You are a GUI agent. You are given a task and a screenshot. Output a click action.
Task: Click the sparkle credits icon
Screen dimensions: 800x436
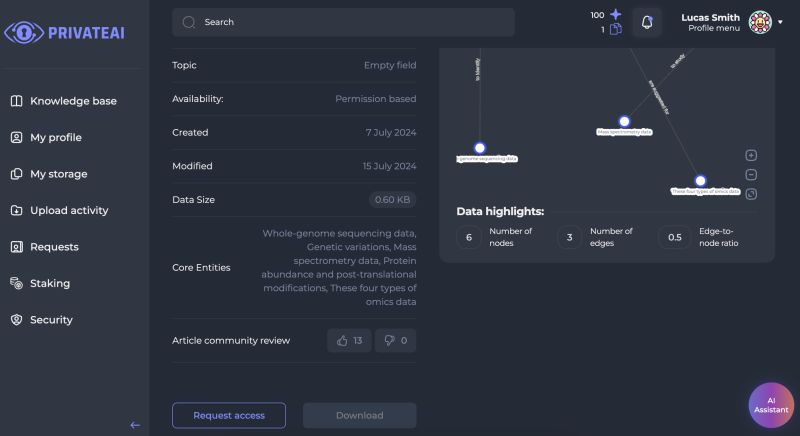click(616, 14)
